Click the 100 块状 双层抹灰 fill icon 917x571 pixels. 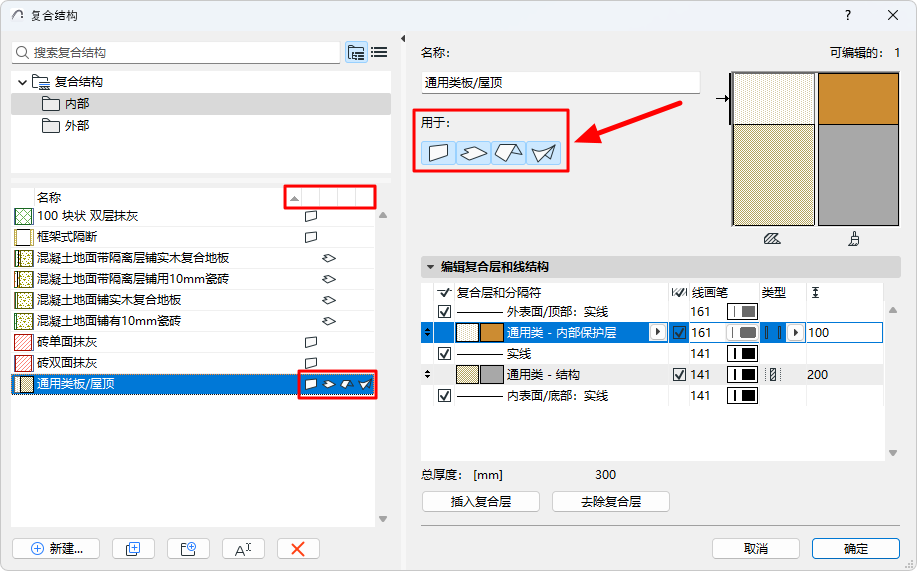coord(23,216)
